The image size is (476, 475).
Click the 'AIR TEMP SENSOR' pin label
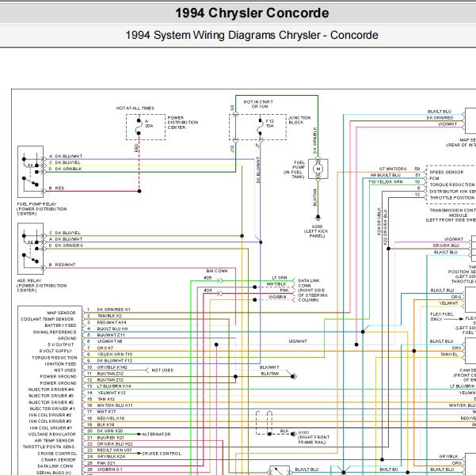pos(54,440)
